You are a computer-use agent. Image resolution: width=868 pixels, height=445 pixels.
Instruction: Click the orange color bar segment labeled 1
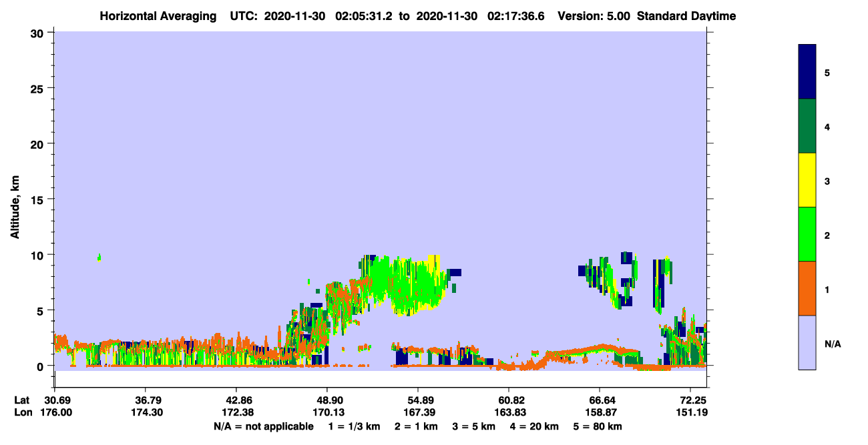click(807, 288)
